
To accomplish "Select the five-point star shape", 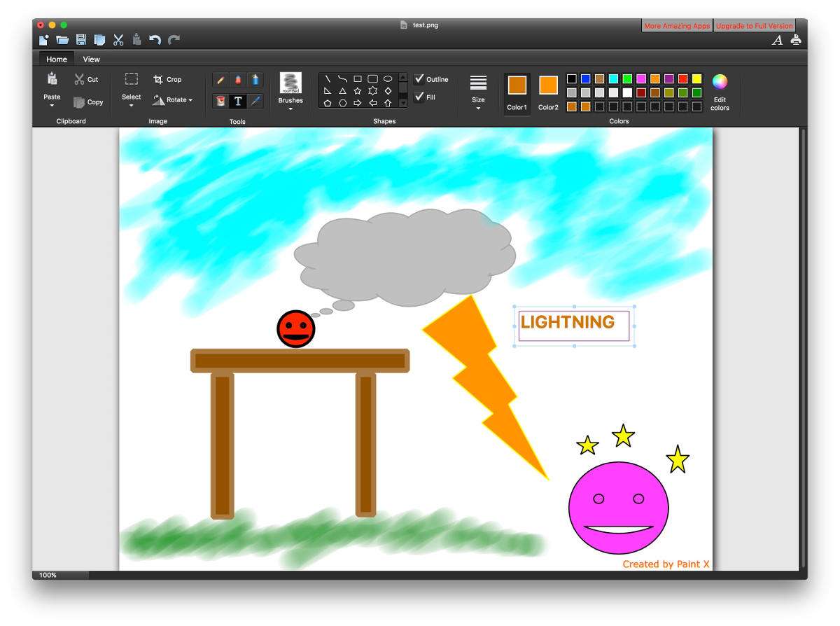I will 358,91.
